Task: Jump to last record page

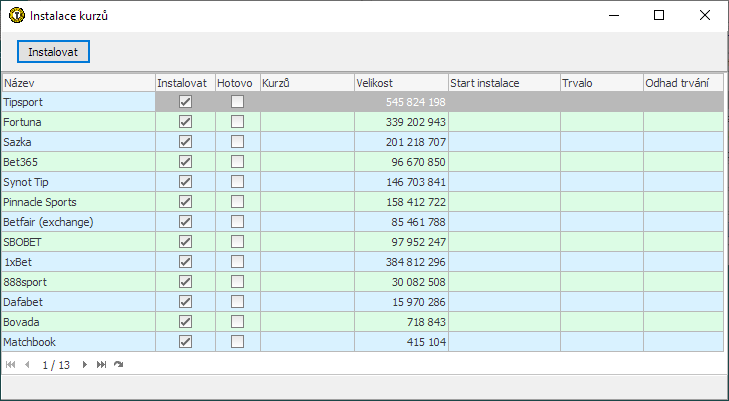Action: click(101, 365)
